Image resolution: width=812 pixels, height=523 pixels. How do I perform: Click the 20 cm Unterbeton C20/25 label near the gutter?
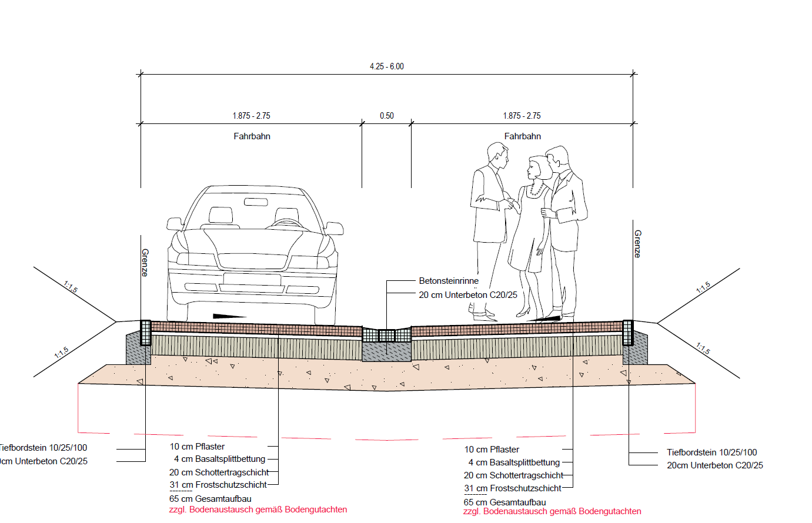click(468, 295)
